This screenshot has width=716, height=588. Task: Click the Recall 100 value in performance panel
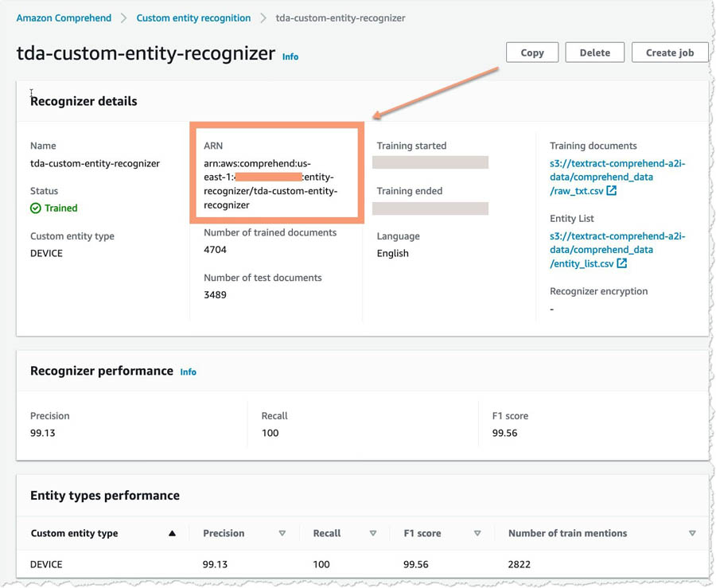(x=270, y=433)
